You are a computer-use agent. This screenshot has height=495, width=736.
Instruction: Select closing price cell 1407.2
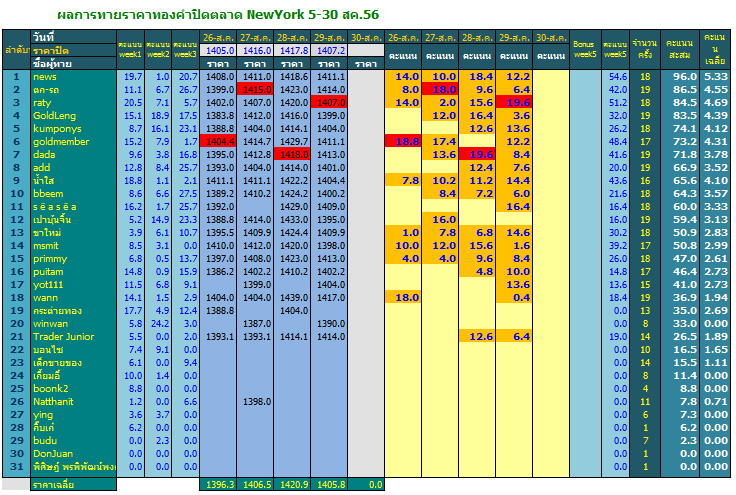[329, 50]
